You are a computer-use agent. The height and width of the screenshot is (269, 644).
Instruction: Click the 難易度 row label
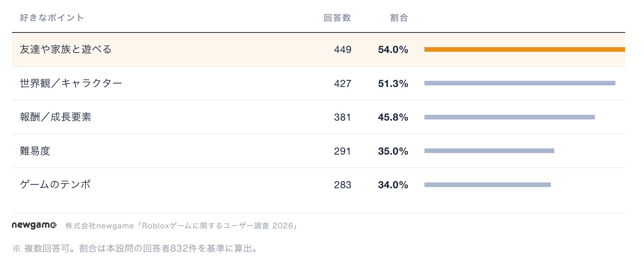pyautogui.click(x=35, y=151)
